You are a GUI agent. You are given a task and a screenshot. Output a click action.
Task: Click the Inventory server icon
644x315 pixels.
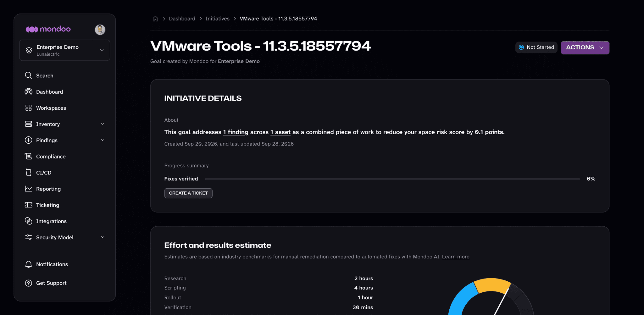click(29, 124)
